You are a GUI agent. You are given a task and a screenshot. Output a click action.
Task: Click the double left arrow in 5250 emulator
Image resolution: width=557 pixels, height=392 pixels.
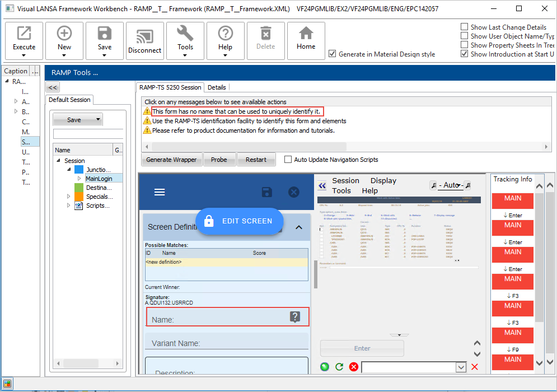coord(322,186)
